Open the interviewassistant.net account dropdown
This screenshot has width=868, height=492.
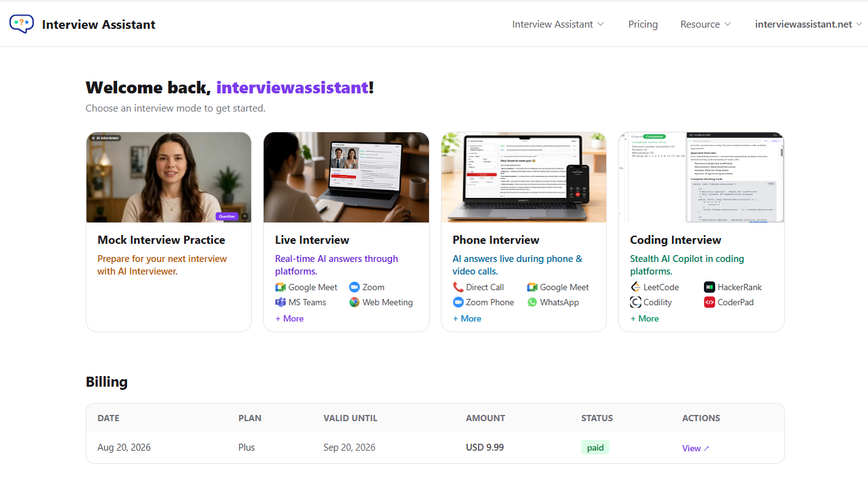(809, 24)
